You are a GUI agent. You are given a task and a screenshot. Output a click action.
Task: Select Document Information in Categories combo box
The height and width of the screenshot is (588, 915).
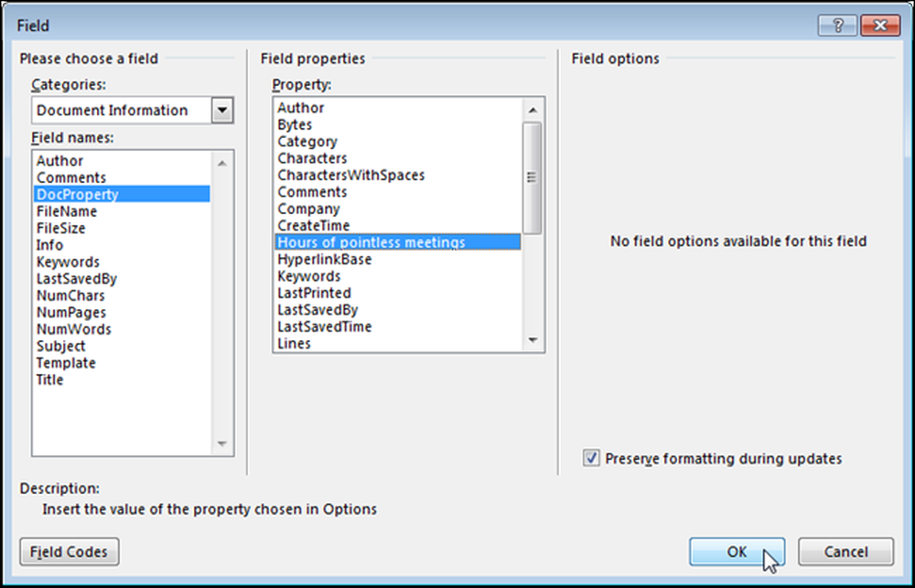tap(122, 111)
